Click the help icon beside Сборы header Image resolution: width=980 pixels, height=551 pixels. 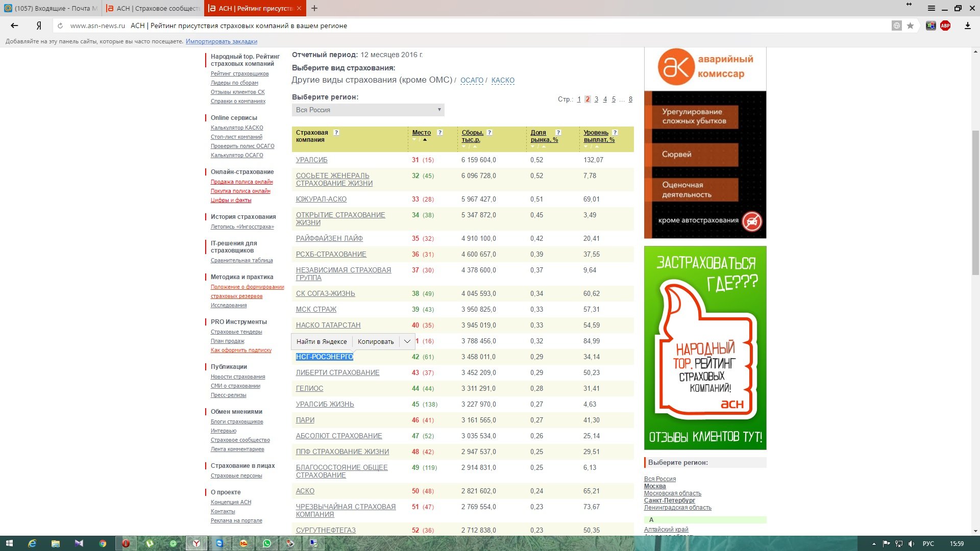tap(489, 133)
